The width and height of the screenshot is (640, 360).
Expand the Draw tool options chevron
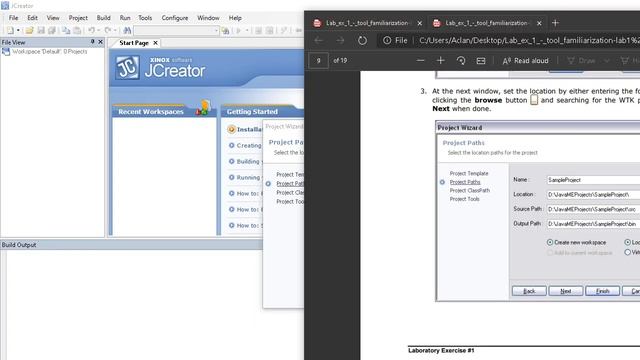[607, 61]
